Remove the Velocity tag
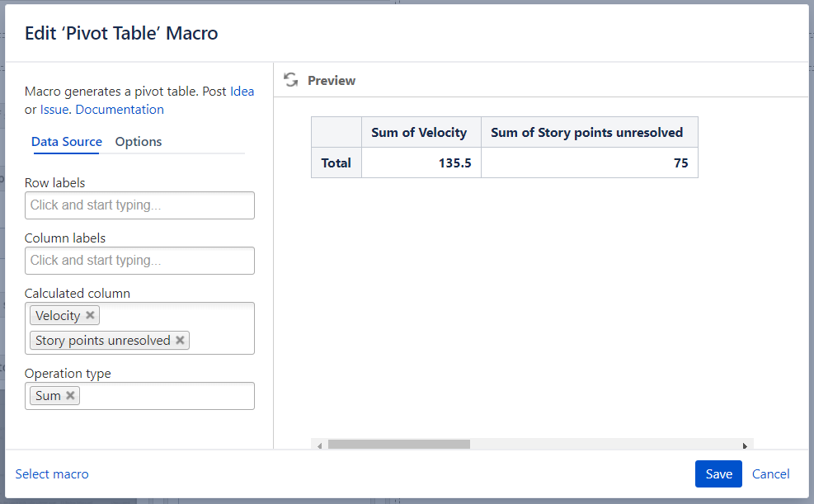This screenshot has height=504, width=814. point(91,315)
